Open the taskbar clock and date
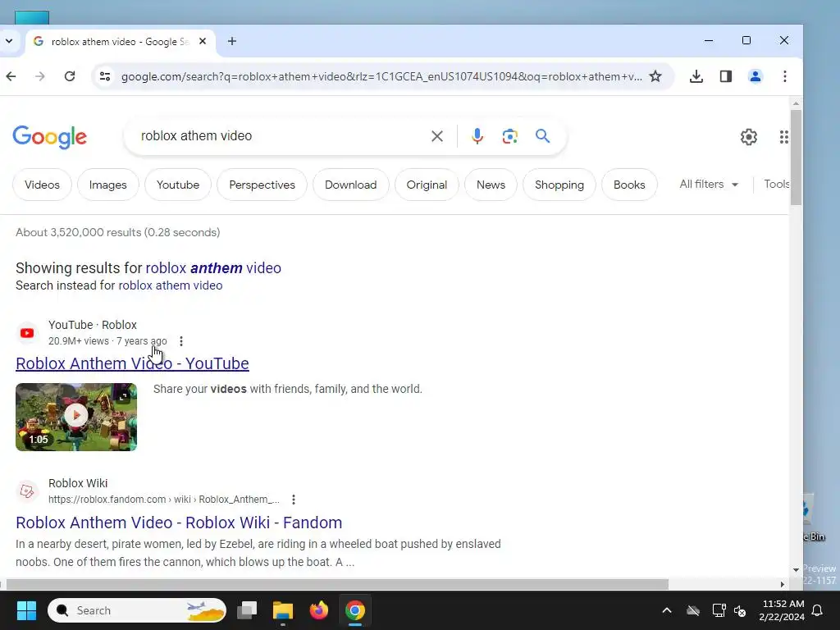840x630 pixels. (x=782, y=610)
